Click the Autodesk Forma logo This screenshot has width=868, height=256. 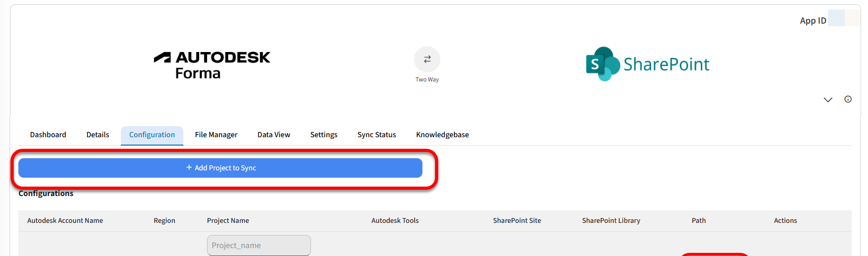coord(212,65)
